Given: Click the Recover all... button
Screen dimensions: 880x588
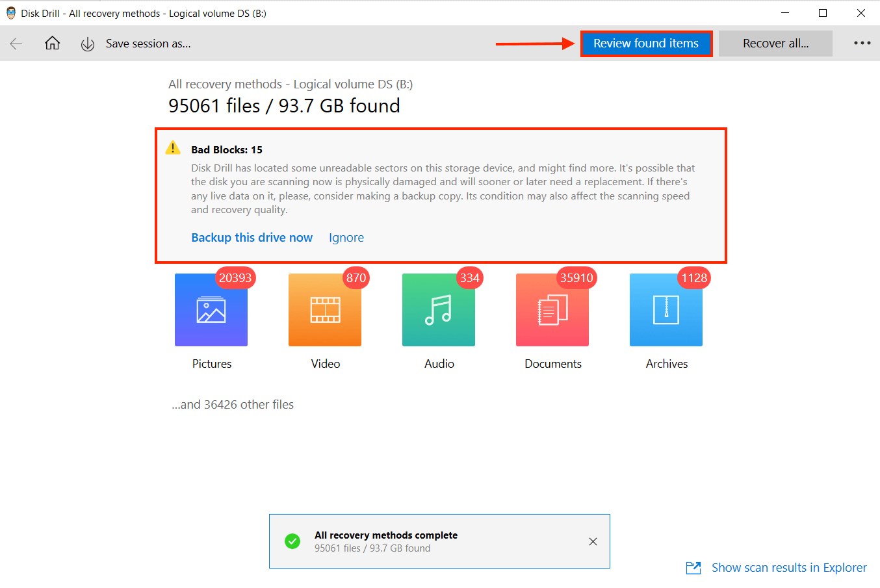Looking at the screenshot, I should 775,44.
